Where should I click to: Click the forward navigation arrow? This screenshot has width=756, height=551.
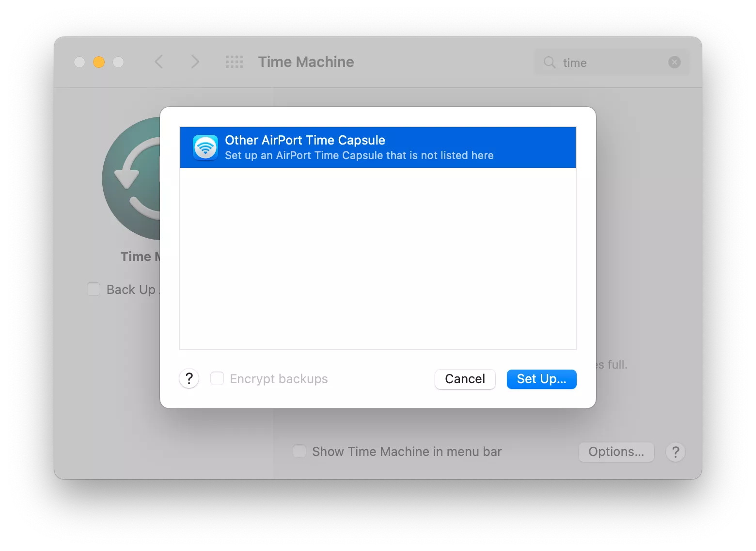(195, 62)
